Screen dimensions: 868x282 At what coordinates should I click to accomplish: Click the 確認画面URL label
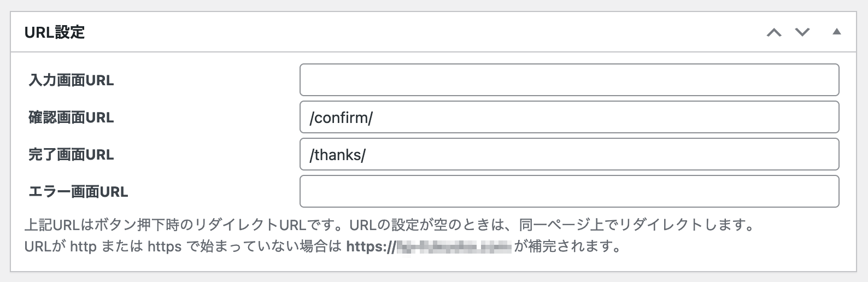coord(71,117)
